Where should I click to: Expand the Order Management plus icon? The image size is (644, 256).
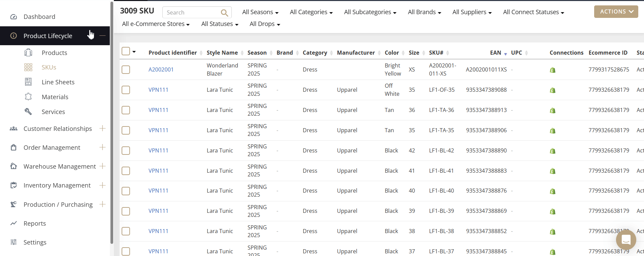(x=103, y=147)
